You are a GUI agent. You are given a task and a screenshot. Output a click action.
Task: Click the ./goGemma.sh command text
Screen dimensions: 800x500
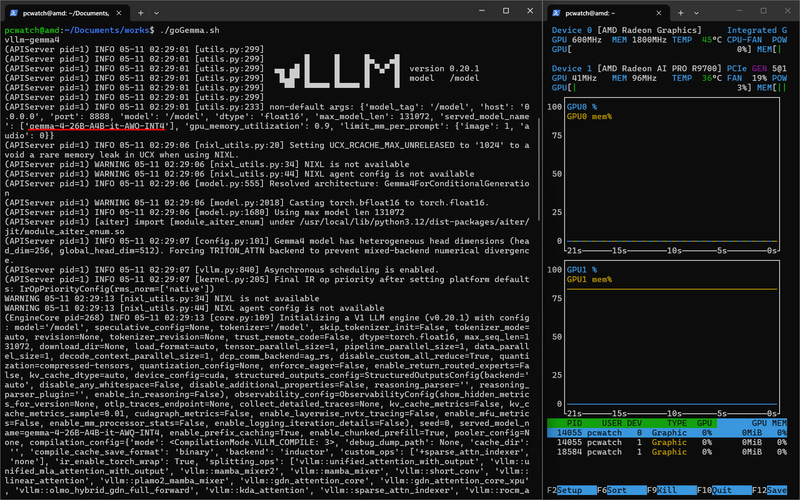tap(189, 30)
